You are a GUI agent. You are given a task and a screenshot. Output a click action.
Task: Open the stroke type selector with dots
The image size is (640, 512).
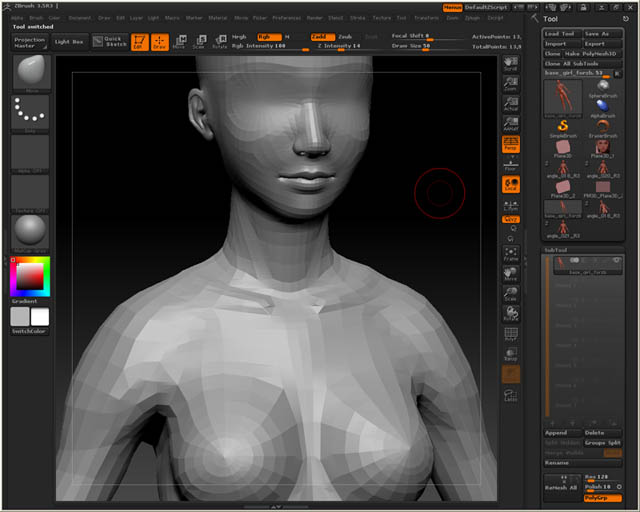pos(30,113)
